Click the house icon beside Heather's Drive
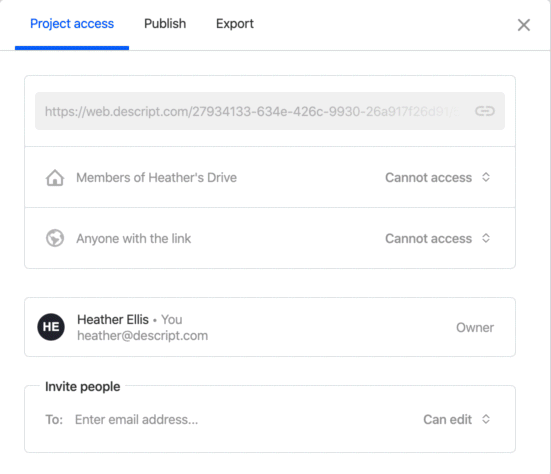This screenshot has height=474, width=551. coord(55,177)
